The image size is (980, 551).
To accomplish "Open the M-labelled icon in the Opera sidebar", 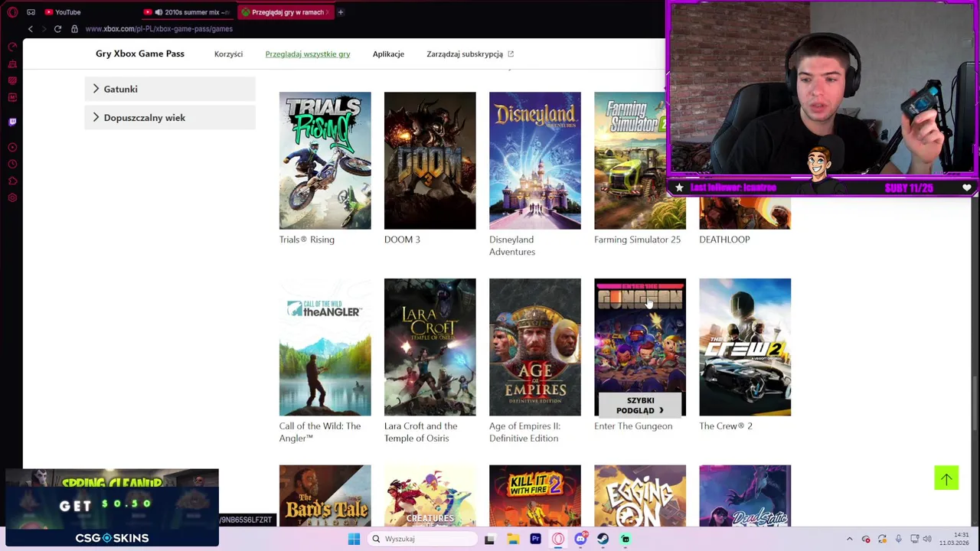I will pos(12,97).
